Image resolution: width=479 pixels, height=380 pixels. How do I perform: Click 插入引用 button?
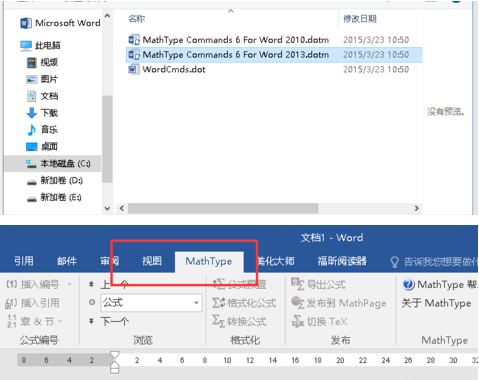(x=33, y=303)
